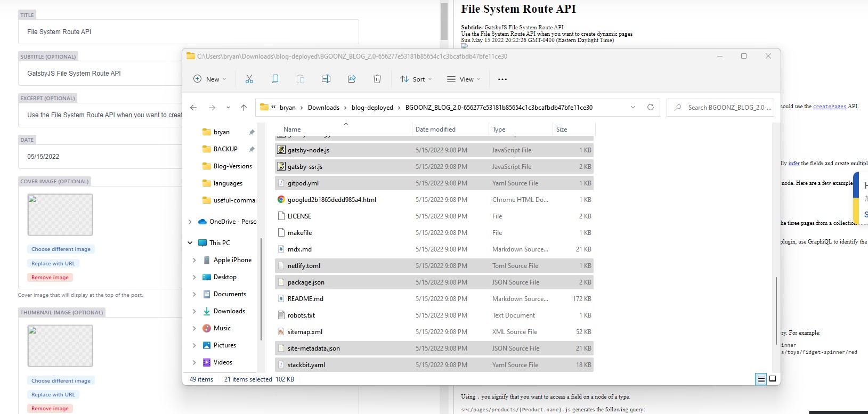Viewport: 868px width, 414px height.
Task: Open the New dropdown in Explorer
Action: [210, 79]
